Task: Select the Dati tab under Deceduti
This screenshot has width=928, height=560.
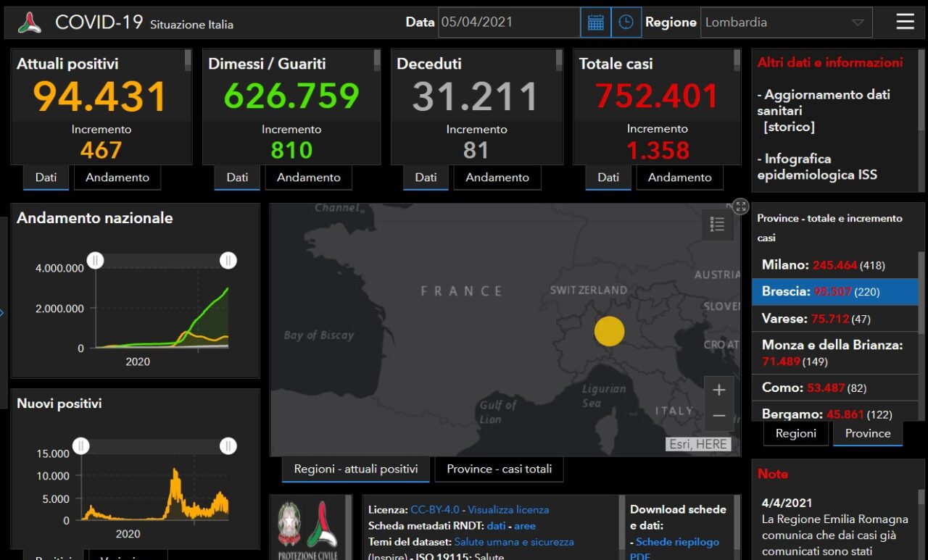Action: [426, 177]
